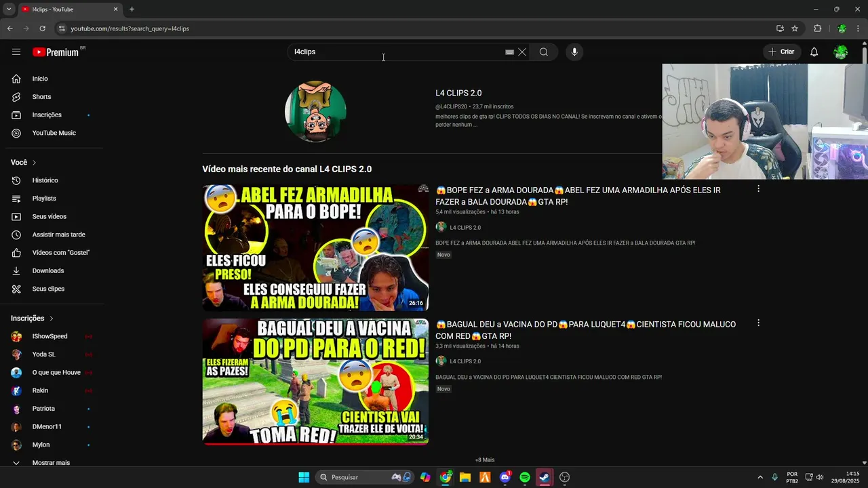Open the tab search dropdown arrow
The height and width of the screenshot is (488, 868).
[x=9, y=9]
